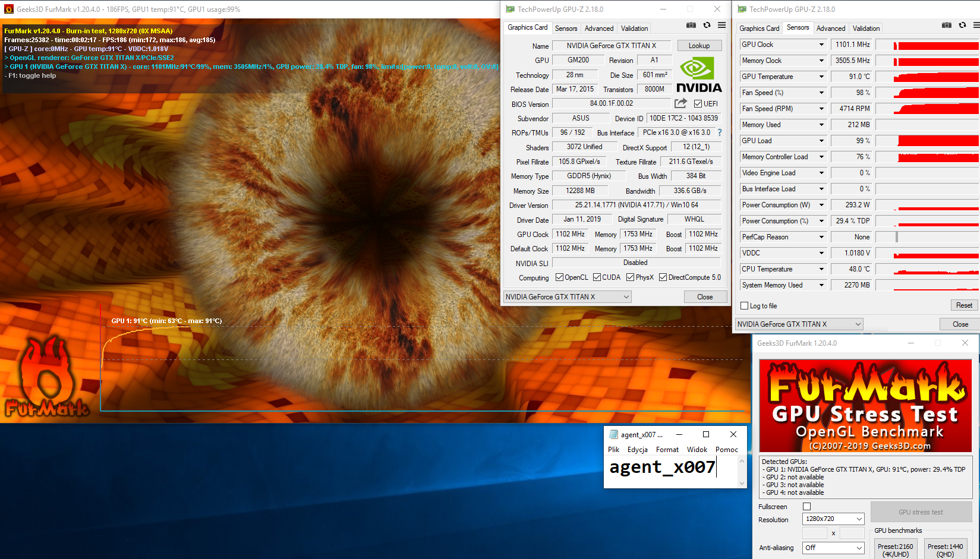Expand the GPU Temperature sensor dropdown

(x=821, y=77)
